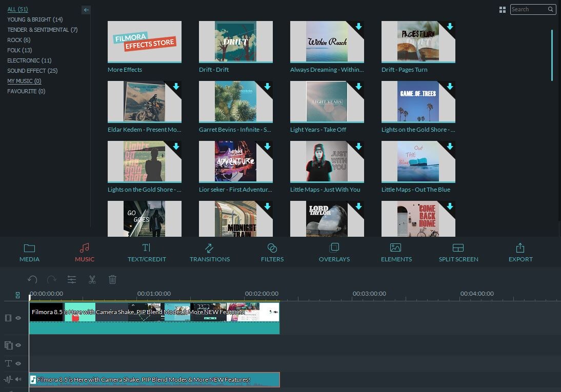This screenshot has width=561, height=392.
Task: Switch to the Transitions tab
Action: [x=210, y=253]
